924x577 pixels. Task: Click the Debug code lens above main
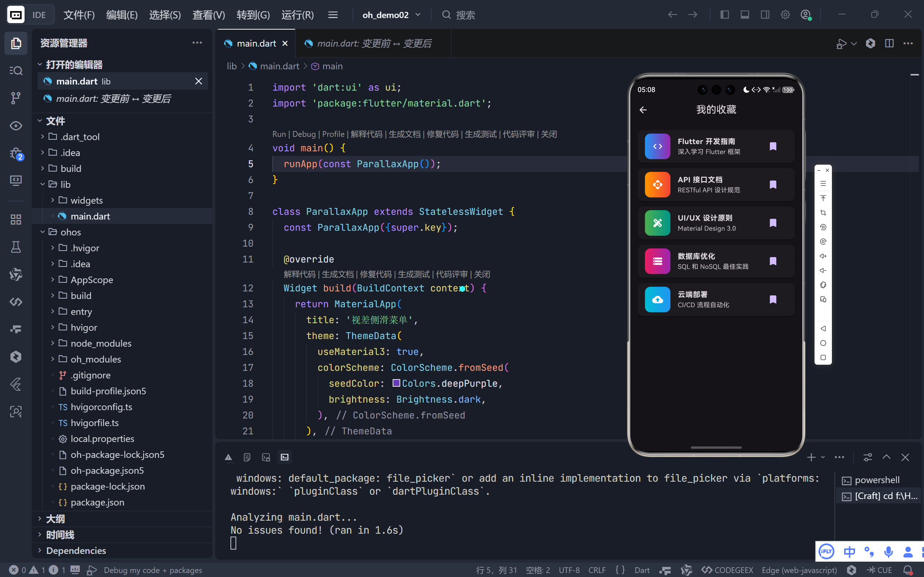click(304, 134)
